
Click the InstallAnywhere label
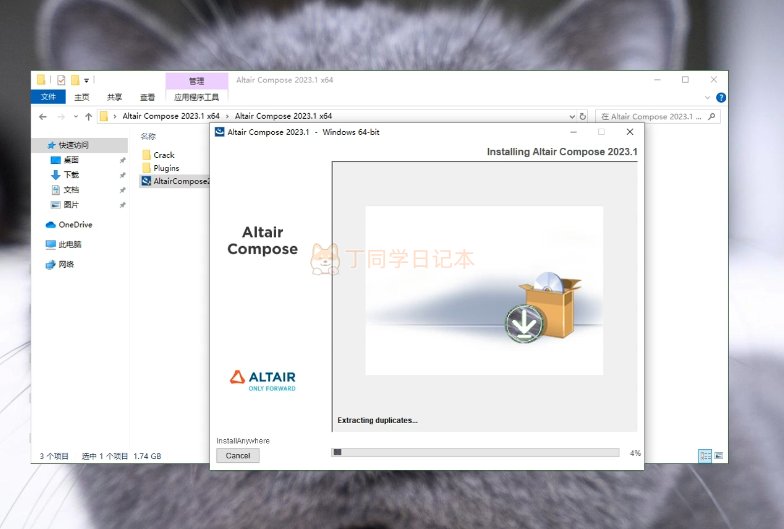point(242,440)
